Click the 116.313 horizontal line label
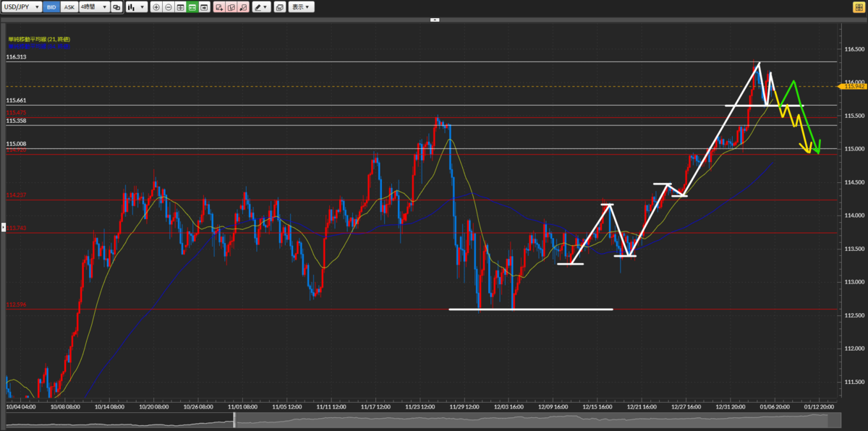The width and height of the screenshot is (868, 431). coord(16,56)
